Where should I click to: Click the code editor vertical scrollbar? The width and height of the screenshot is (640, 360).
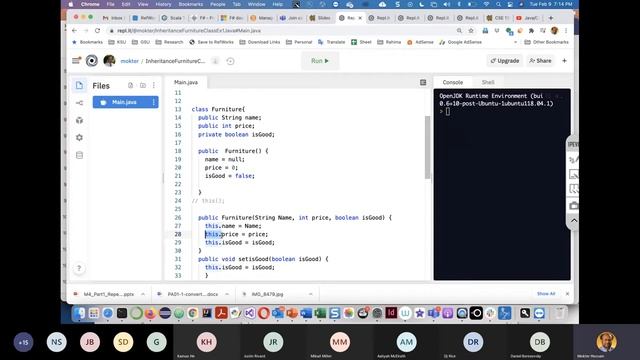click(x=427, y=147)
